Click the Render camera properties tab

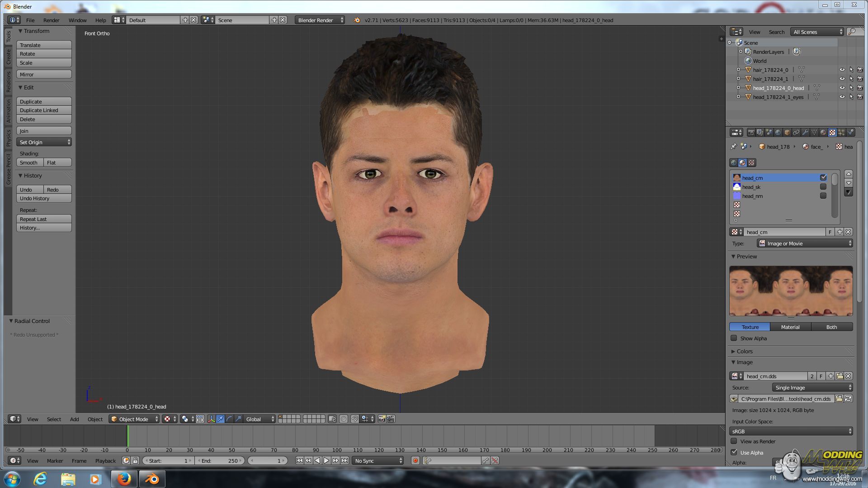click(751, 132)
